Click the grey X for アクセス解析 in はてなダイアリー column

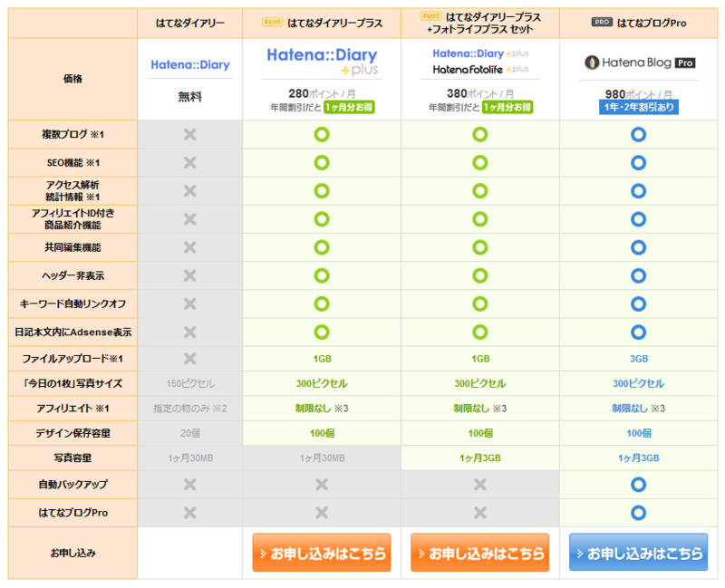(x=190, y=191)
